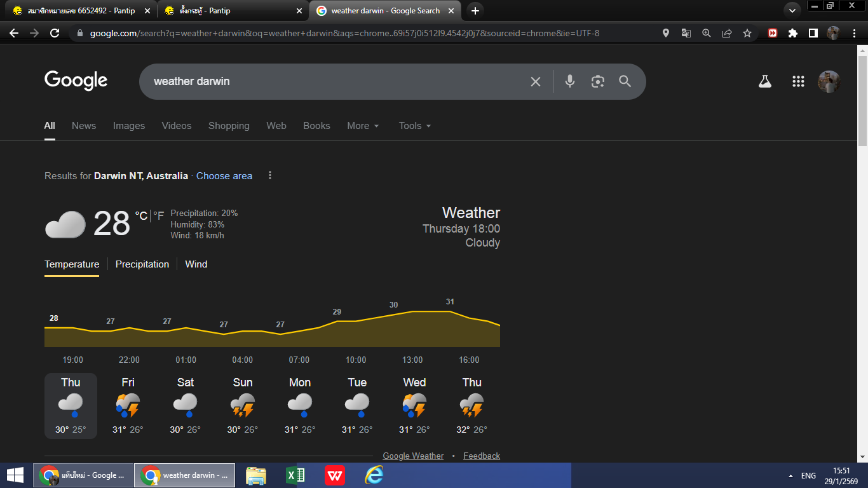Reload the page
Screen dimensions: 868x488
click(55, 33)
